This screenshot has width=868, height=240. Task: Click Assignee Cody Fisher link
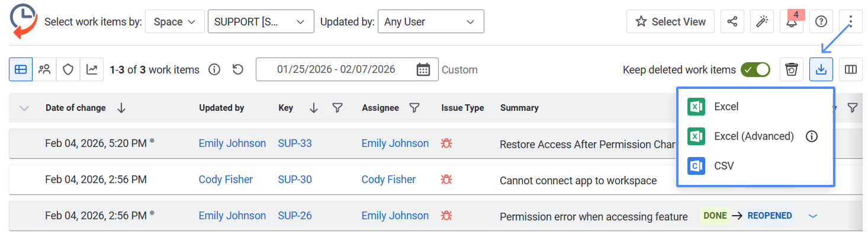[388, 180]
